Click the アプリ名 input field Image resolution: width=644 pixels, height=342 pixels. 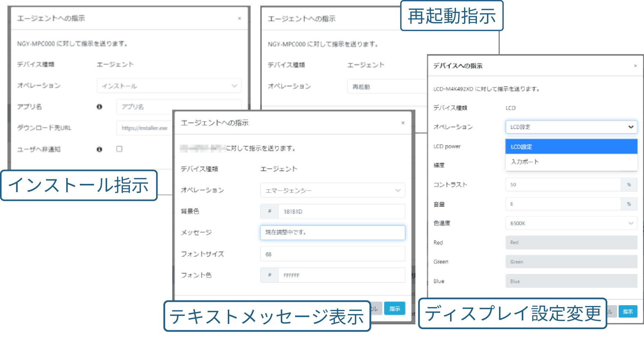pyautogui.click(x=179, y=107)
